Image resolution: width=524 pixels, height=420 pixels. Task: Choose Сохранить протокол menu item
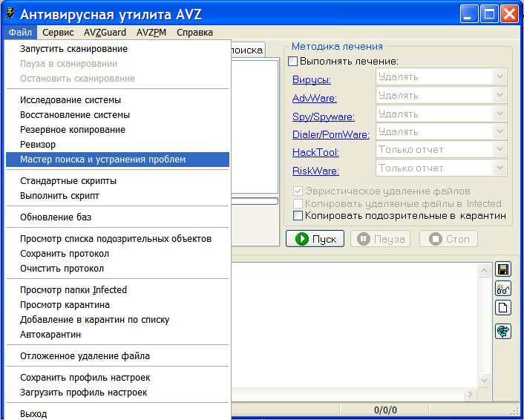pos(117,254)
